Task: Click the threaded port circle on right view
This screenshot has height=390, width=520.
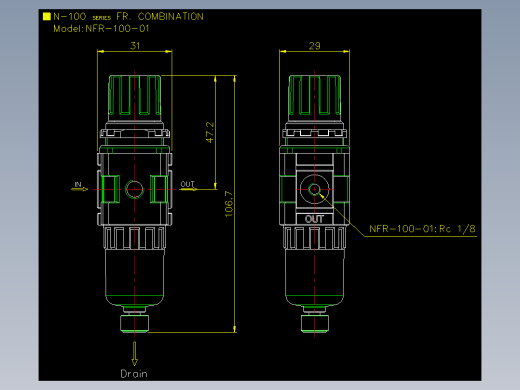Action: (314, 189)
